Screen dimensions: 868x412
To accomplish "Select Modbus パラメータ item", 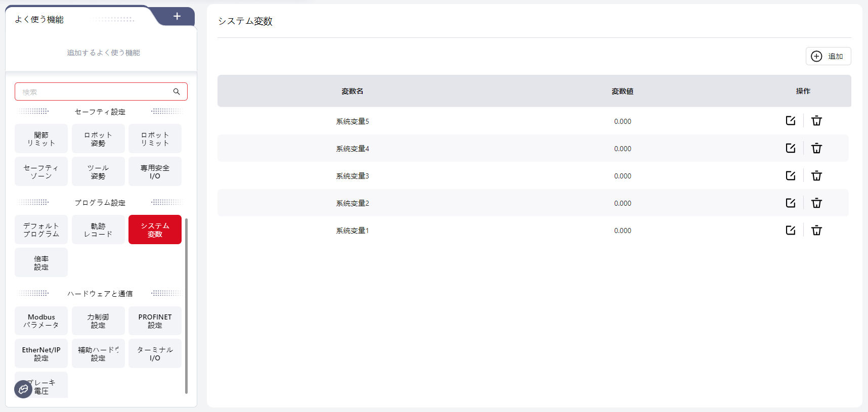I will (x=41, y=321).
